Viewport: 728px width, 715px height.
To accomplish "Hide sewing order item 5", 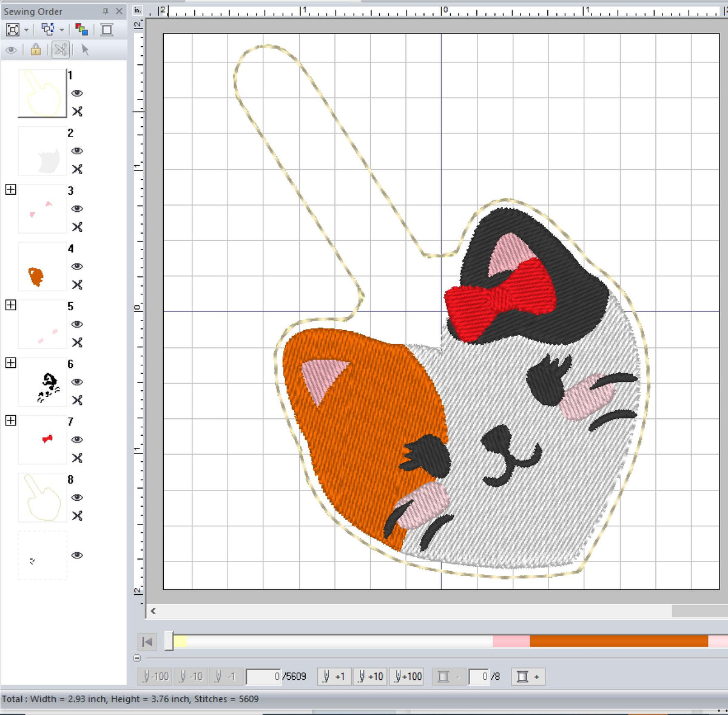I will click(x=77, y=324).
